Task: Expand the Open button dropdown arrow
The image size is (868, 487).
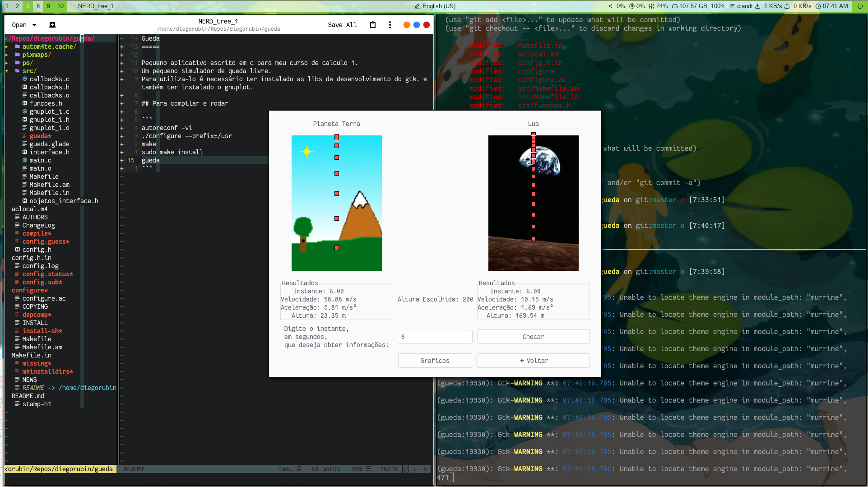Action: tap(34, 25)
